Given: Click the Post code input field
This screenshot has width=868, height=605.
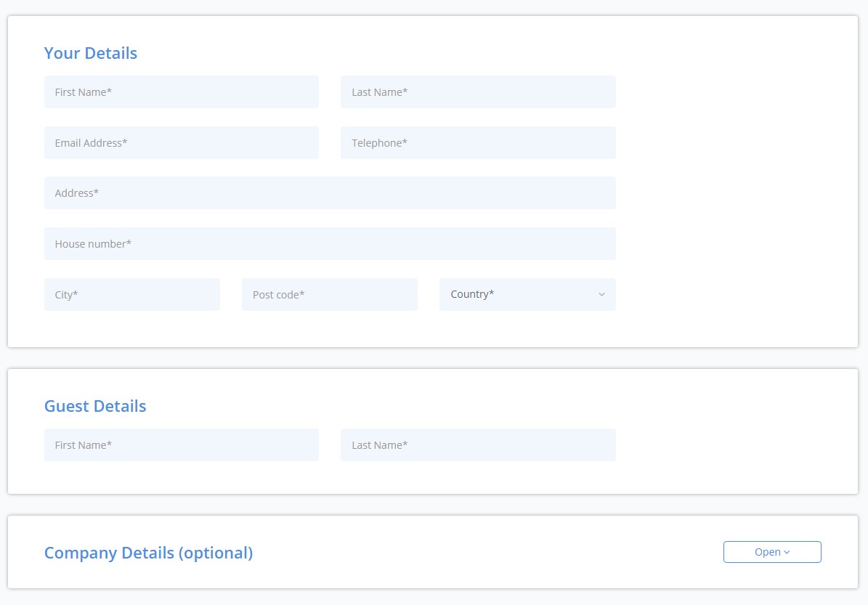Looking at the screenshot, I should (x=330, y=294).
